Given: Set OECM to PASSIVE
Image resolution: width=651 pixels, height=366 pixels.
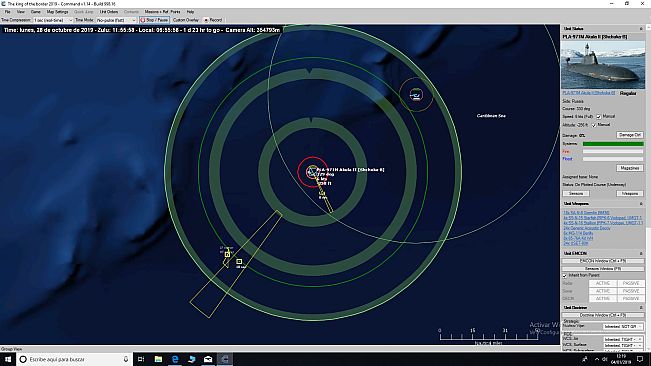Looking at the screenshot, I should (x=631, y=298).
